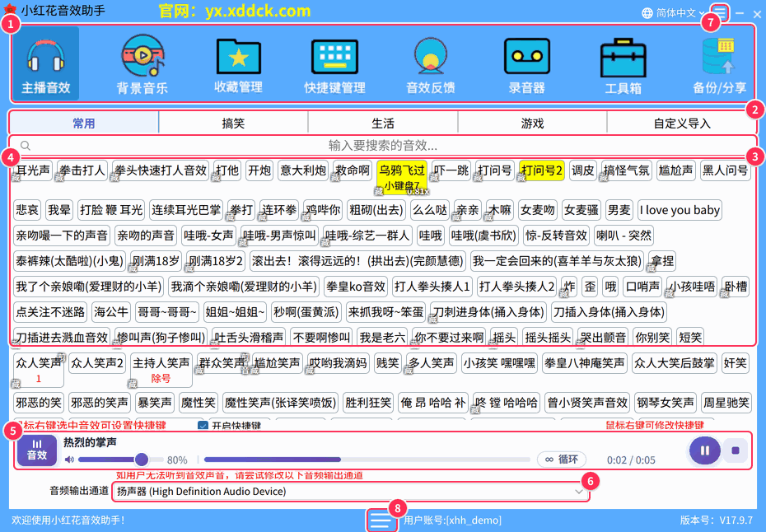Screen dimensions: 766x532
Task: Play the 周星驰笑 sound effect
Action: [726, 403]
